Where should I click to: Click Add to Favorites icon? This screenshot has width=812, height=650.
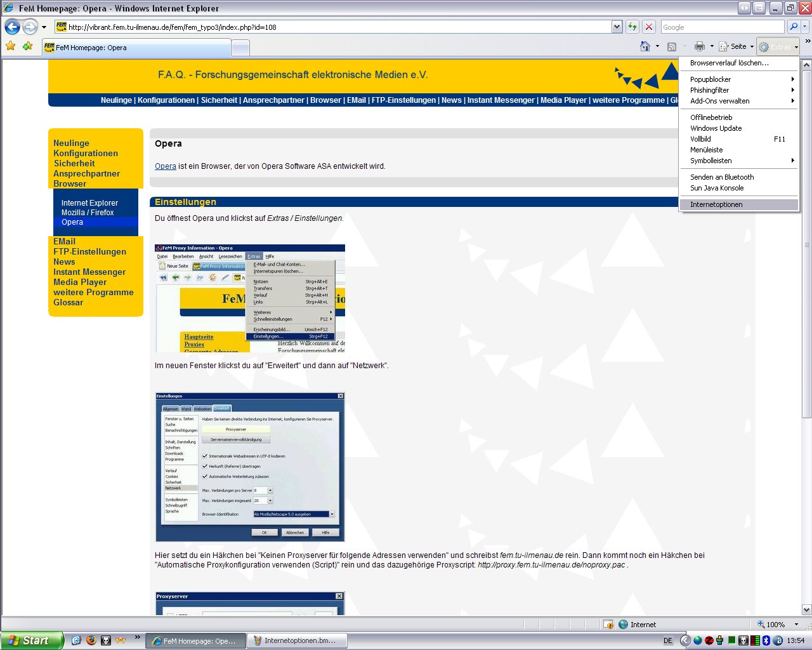(x=27, y=46)
